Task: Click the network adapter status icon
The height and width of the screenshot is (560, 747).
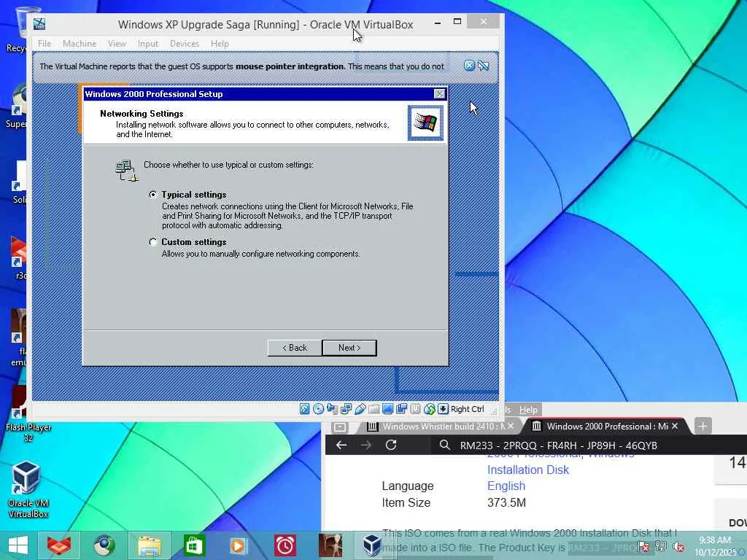Action: click(x=346, y=408)
